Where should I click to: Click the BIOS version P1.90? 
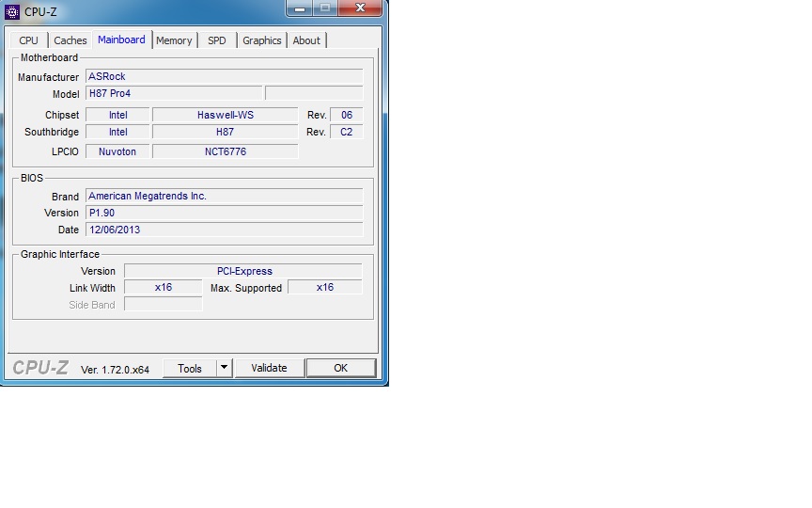click(225, 213)
